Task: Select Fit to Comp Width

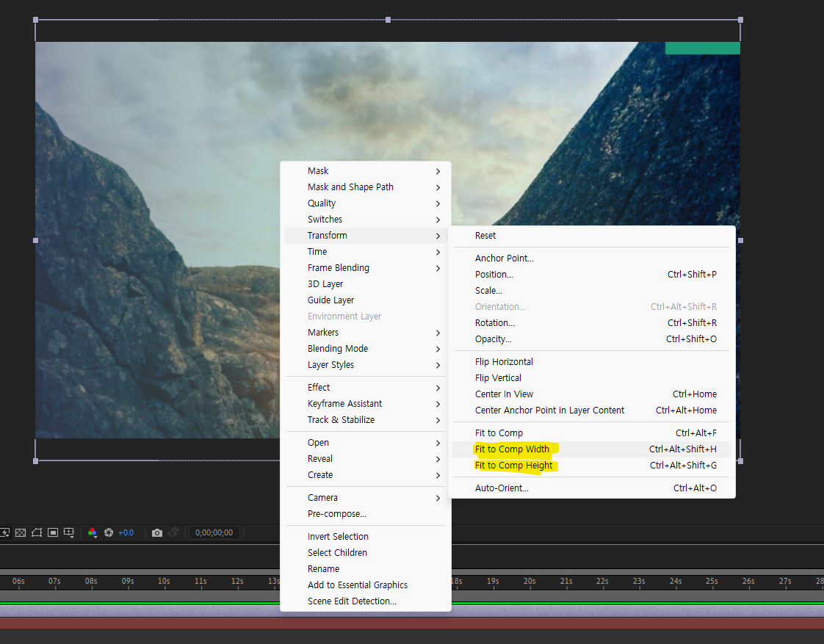Action: [512, 449]
